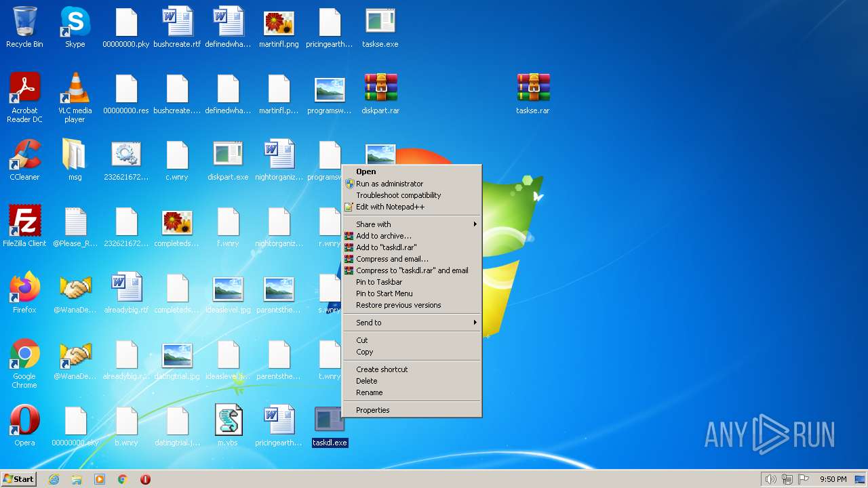Choose Rename in the context menu
The width and height of the screenshot is (868, 488).
tap(412, 392)
